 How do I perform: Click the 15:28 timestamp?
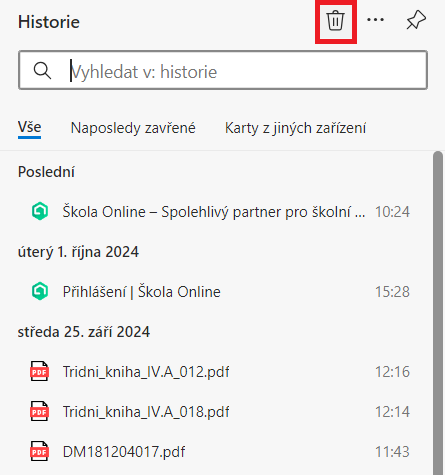click(392, 292)
